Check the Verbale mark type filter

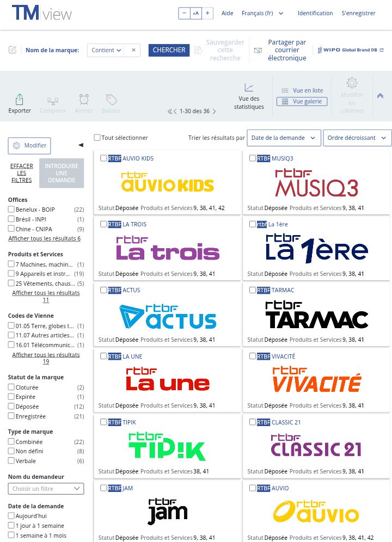(x=11, y=460)
